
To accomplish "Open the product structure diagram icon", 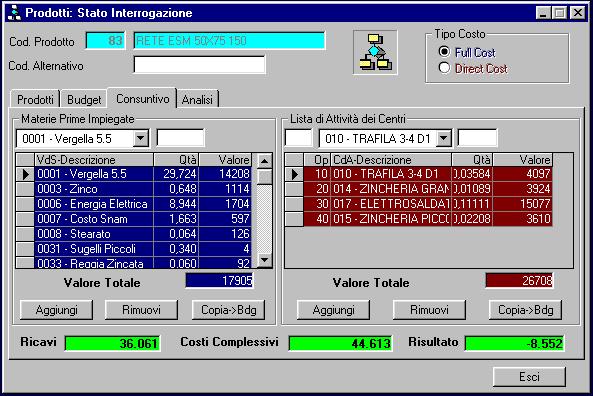I will (x=375, y=52).
